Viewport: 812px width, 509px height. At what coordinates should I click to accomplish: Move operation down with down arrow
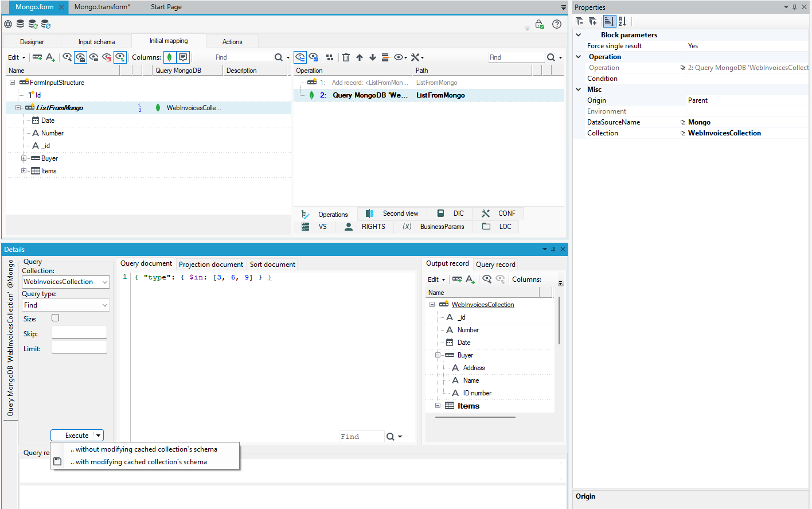click(x=373, y=57)
